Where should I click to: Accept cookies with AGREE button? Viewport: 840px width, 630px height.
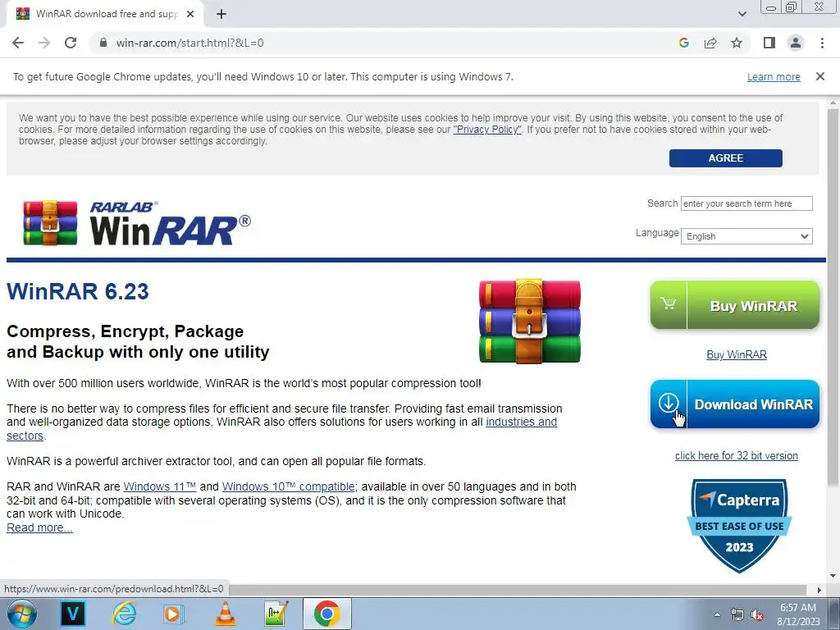(726, 158)
